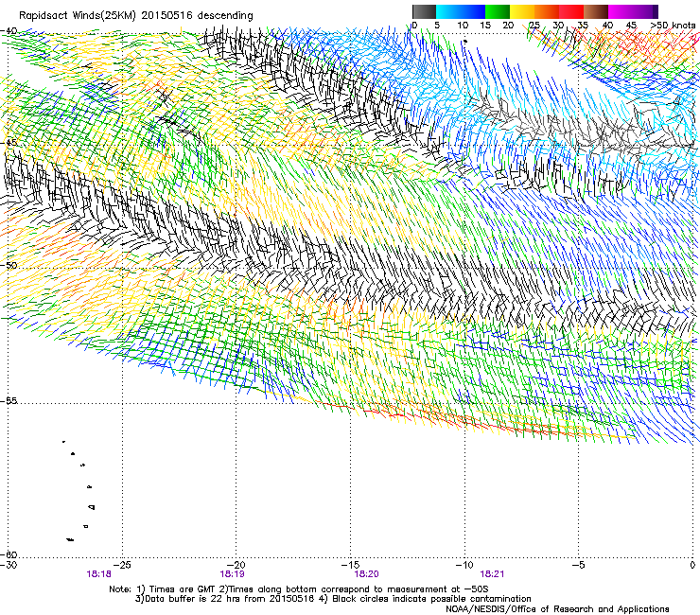Click the green 15-20 knots legend color
The width and height of the screenshot is (700, 615).
498,11
